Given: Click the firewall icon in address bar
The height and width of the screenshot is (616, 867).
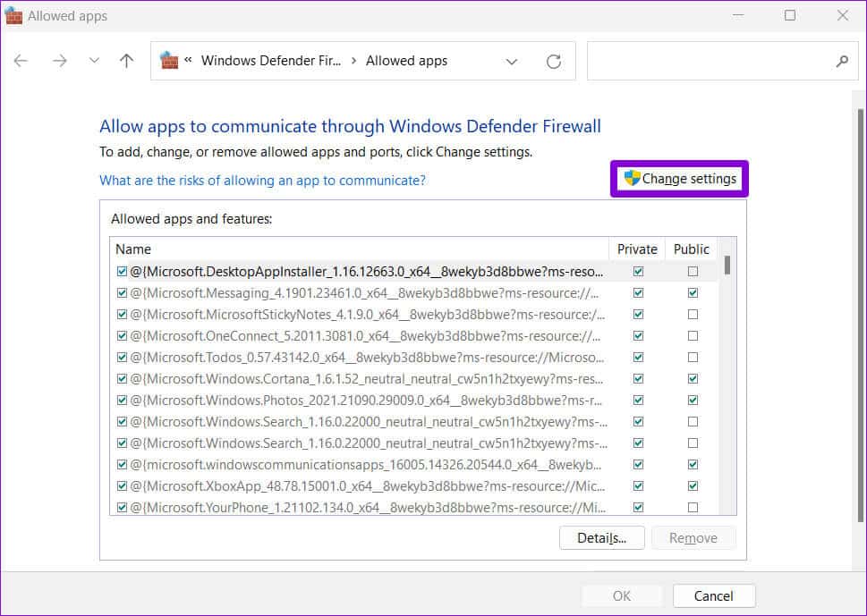Looking at the screenshot, I should [x=168, y=60].
